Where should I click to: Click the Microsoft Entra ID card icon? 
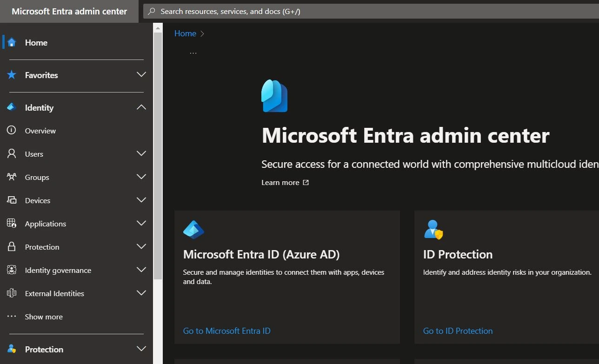[193, 230]
